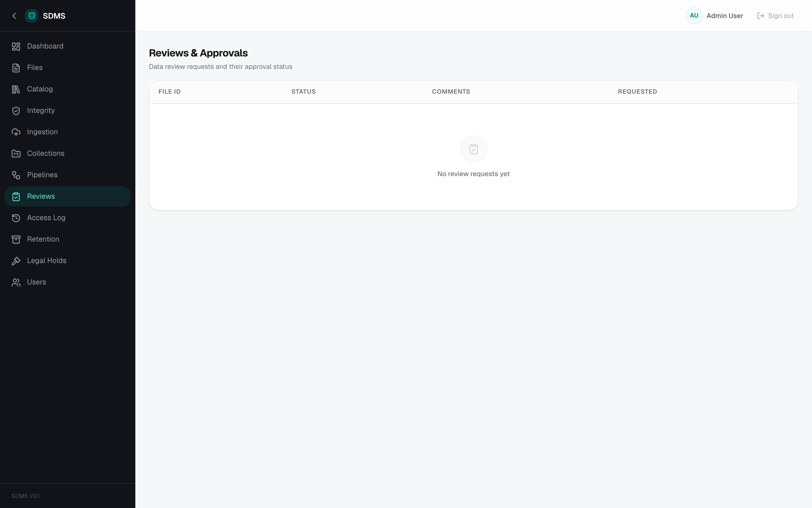Image resolution: width=812 pixels, height=508 pixels.
Task: Click the Users people icon
Action: pyautogui.click(x=16, y=283)
